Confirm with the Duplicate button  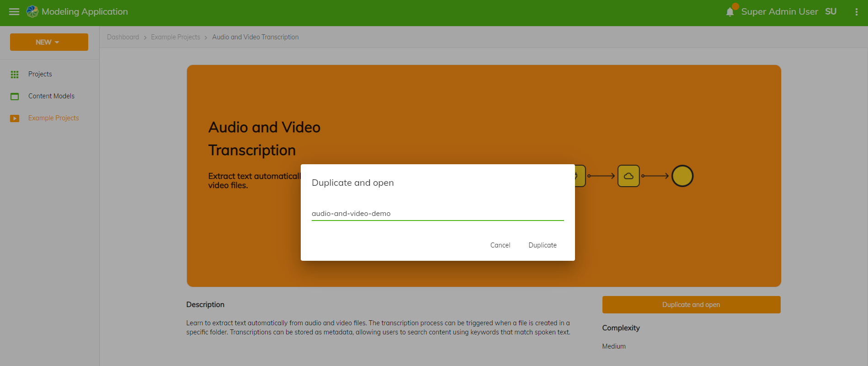coord(543,245)
